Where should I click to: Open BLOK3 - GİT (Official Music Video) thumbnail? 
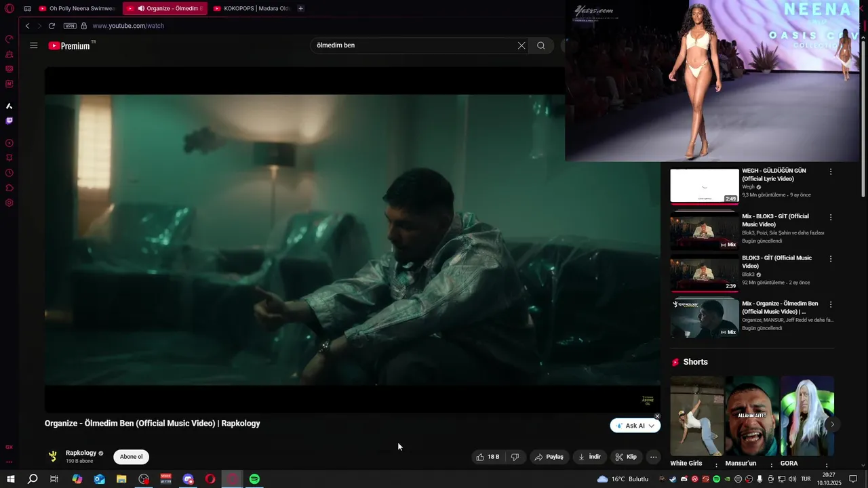point(705,273)
